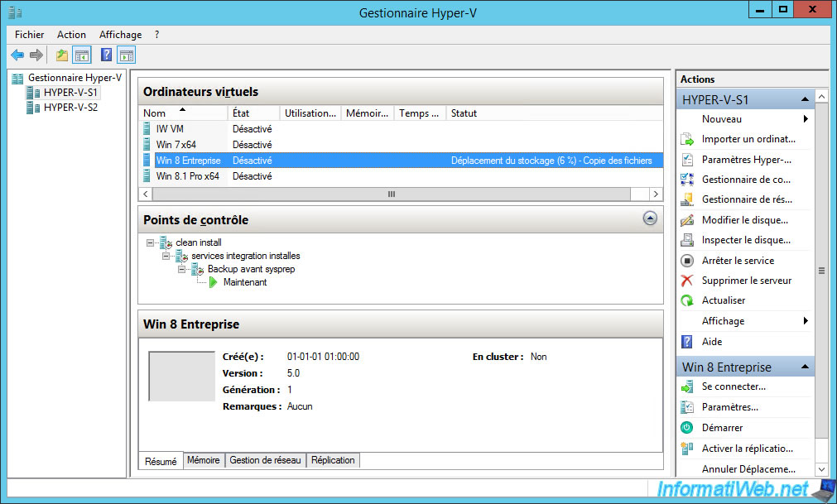Collapse the Backup avant sysprep node

[x=182, y=269]
